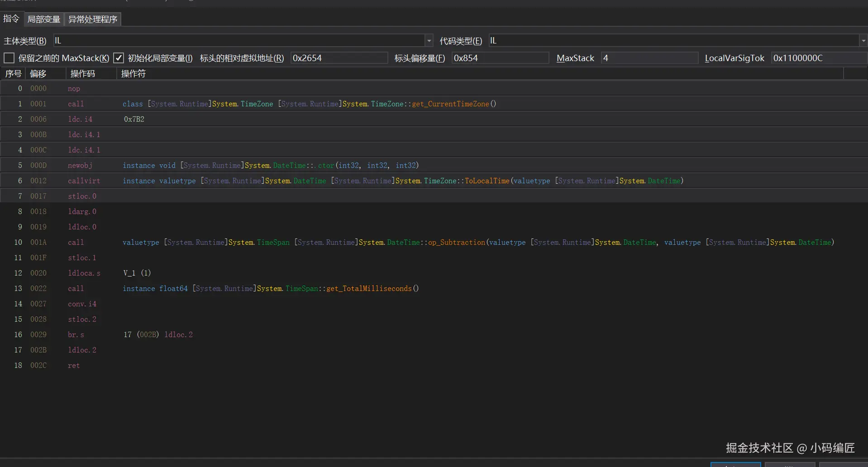The image size is (868, 467).
Task: Click the get_CurrentTimeZone operand in row 1
Action: [450, 104]
